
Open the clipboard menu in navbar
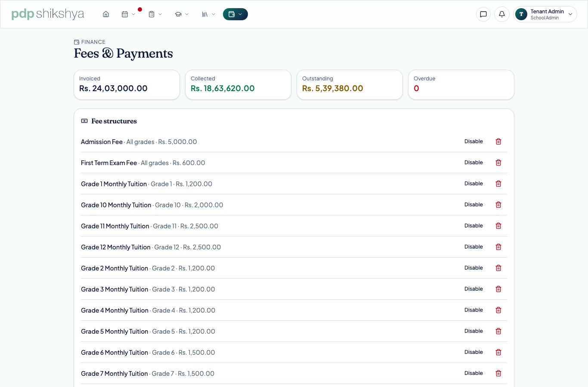pos(155,14)
